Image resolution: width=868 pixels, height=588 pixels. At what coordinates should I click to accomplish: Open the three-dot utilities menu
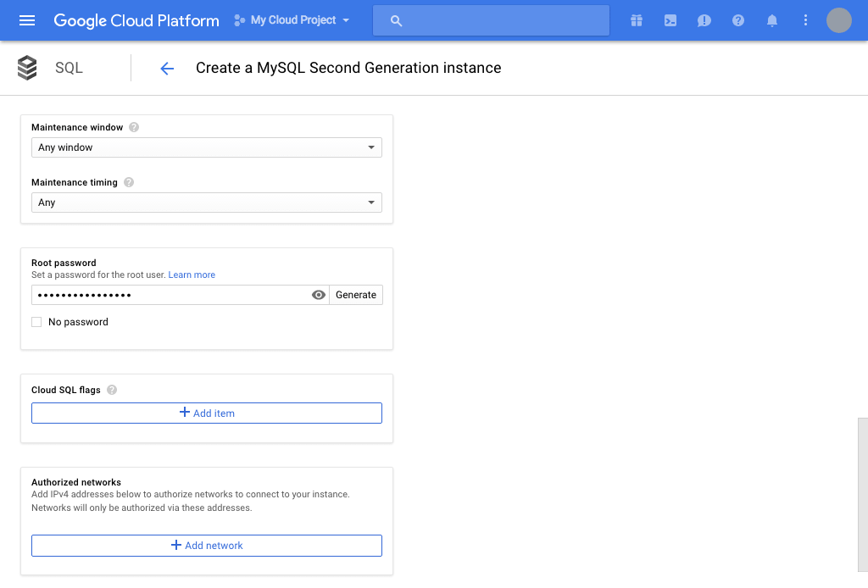[x=805, y=20]
